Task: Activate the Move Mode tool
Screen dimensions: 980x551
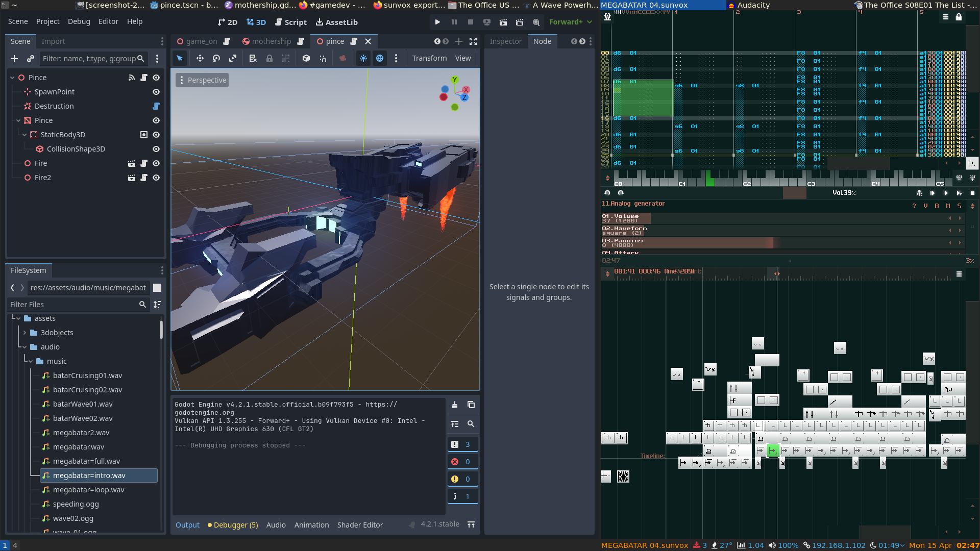Action: [x=200, y=58]
